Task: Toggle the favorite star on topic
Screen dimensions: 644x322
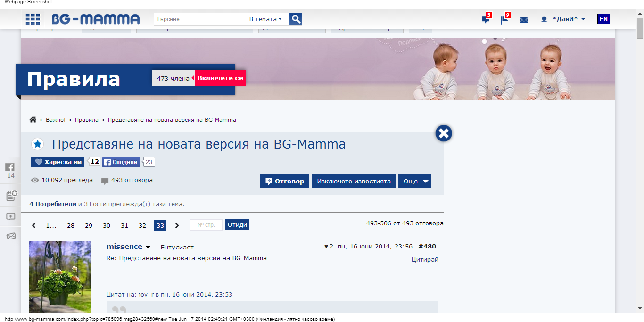Action: pyautogui.click(x=37, y=144)
